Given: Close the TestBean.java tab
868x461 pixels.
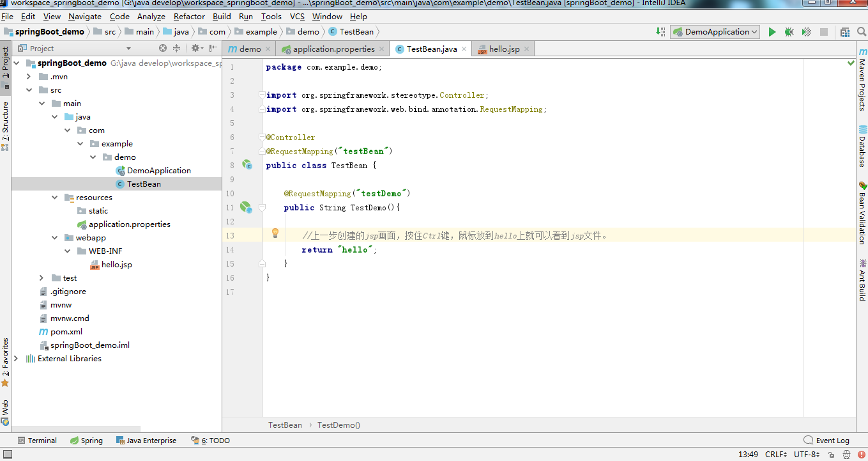Looking at the screenshot, I should [x=464, y=49].
